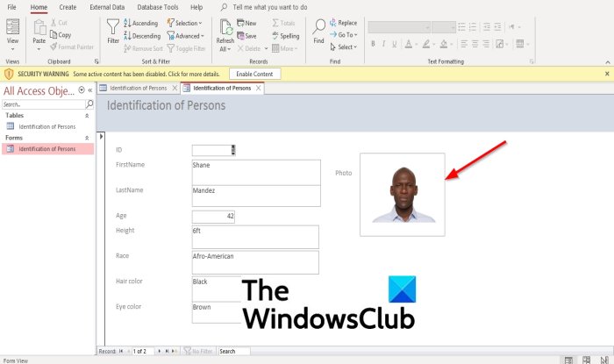Open the More records dropdown

pyautogui.click(x=285, y=48)
